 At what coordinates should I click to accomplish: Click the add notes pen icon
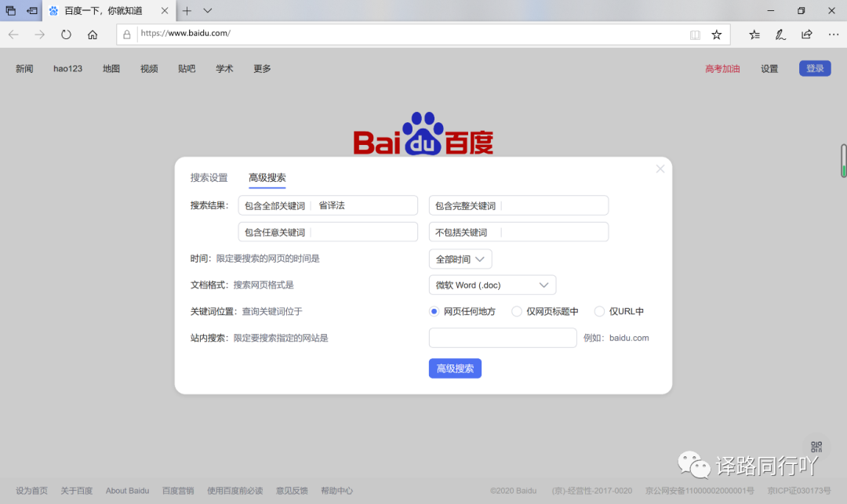coord(780,35)
